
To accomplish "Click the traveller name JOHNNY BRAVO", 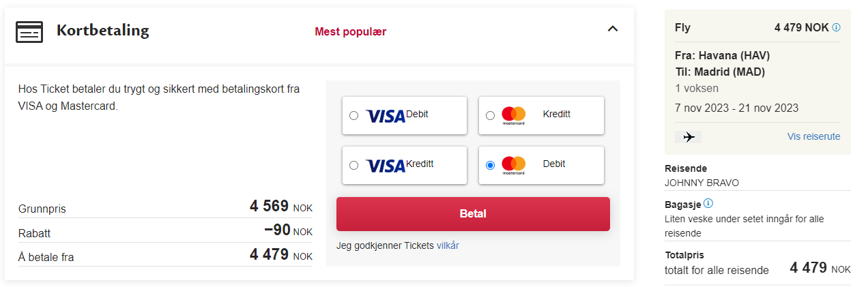I will pyautogui.click(x=701, y=183).
